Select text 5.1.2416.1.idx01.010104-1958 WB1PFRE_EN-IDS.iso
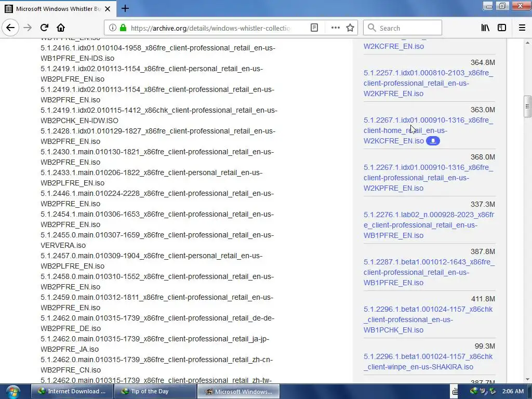 pos(158,53)
